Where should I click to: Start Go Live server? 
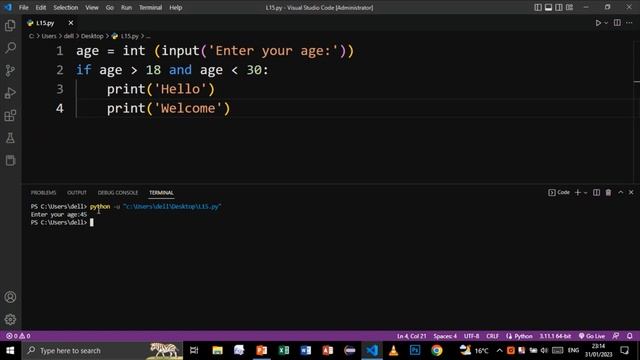click(x=591, y=336)
